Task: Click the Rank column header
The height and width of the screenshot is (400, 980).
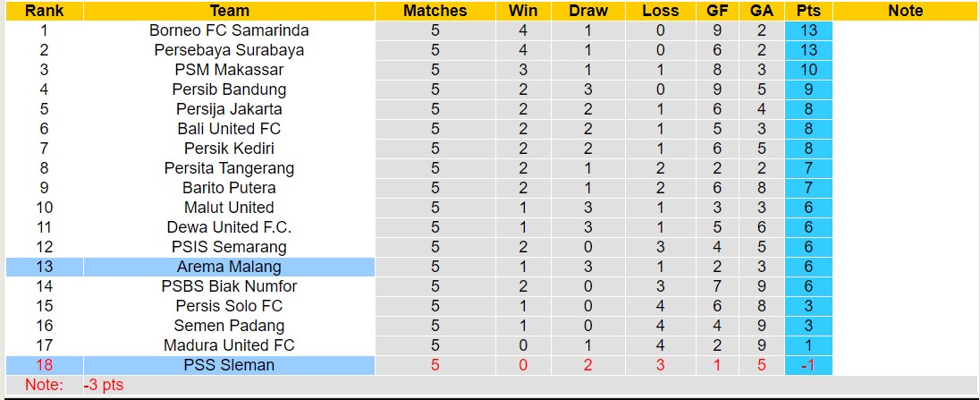Action: 44,11
